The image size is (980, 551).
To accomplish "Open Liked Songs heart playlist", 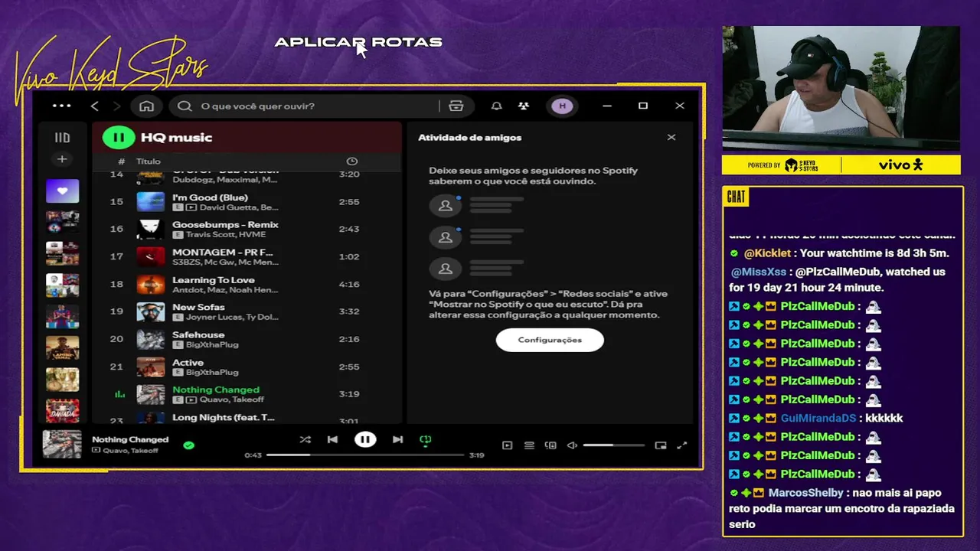I will 62,191.
